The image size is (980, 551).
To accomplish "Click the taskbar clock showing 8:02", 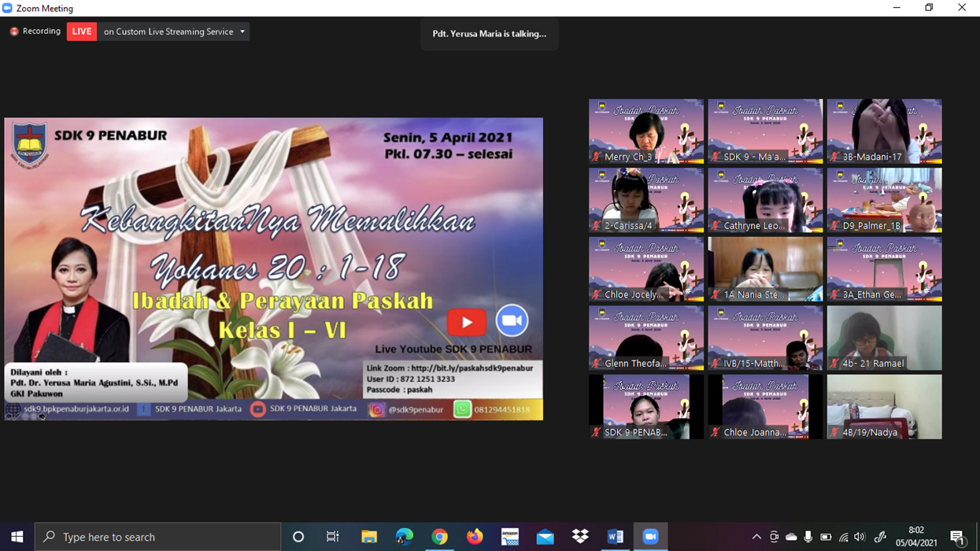I will tap(915, 537).
